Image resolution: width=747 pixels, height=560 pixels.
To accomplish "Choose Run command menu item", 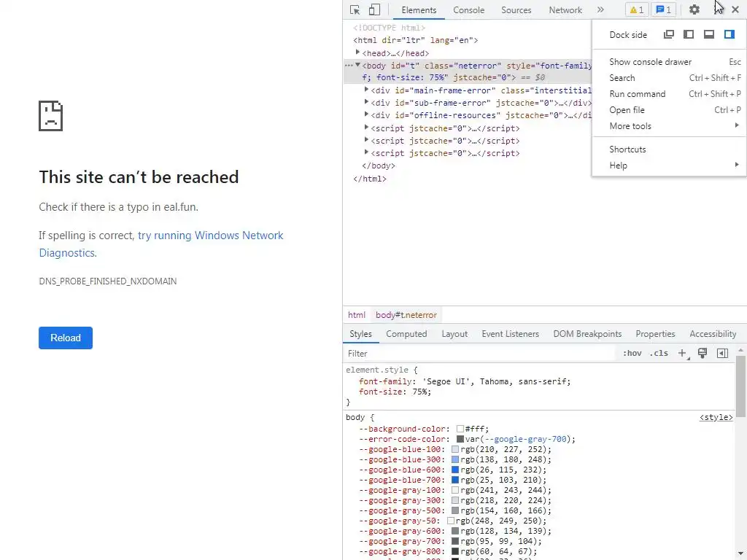I will click(x=670, y=94).
